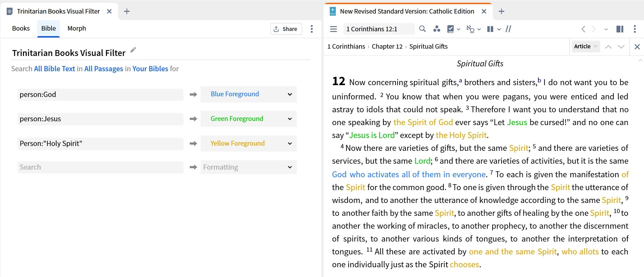Image resolution: width=644 pixels, height=277 pixels.
Task: Click the 'All Bible Text' link
Action: click(x=55, y=69)
